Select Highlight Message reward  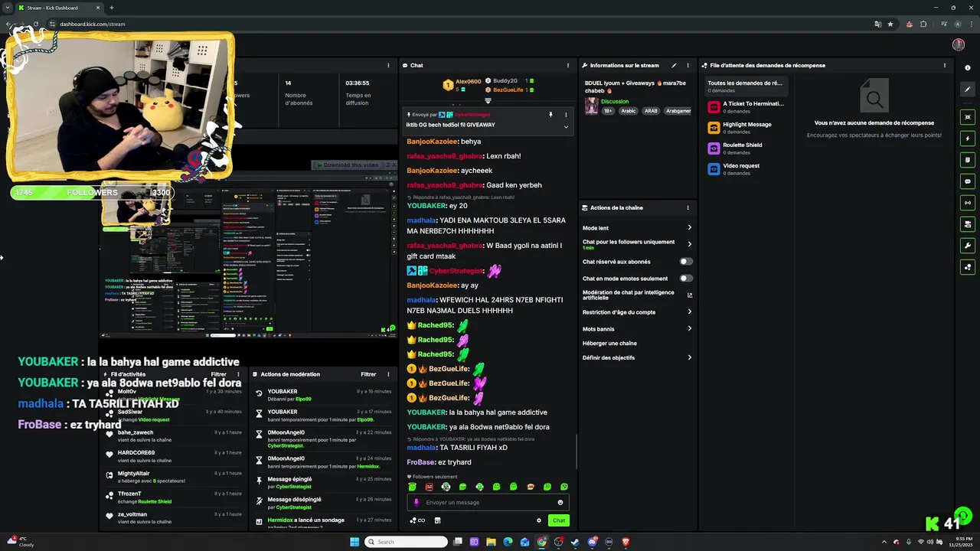click(x=746, y=128)
